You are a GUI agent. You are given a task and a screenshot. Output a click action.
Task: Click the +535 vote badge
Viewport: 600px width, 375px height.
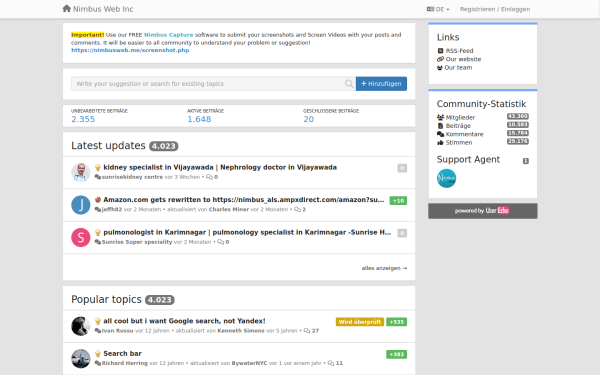(396, 322)
